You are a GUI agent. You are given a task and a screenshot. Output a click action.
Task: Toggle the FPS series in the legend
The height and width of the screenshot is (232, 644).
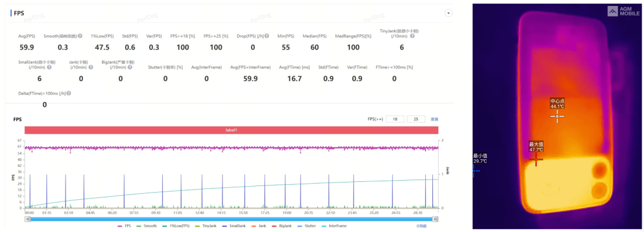(124, 226)
